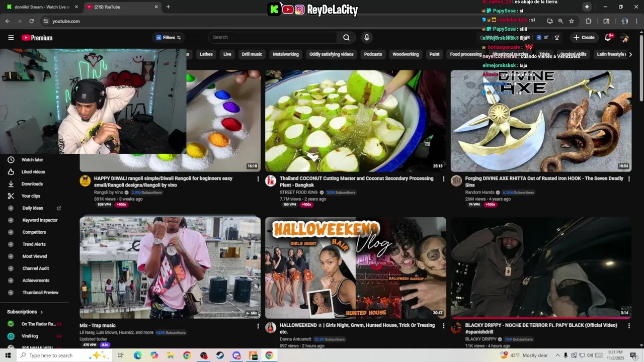644x362 pixels.
Task: Select the Lathes category chip
Action: 206,54
